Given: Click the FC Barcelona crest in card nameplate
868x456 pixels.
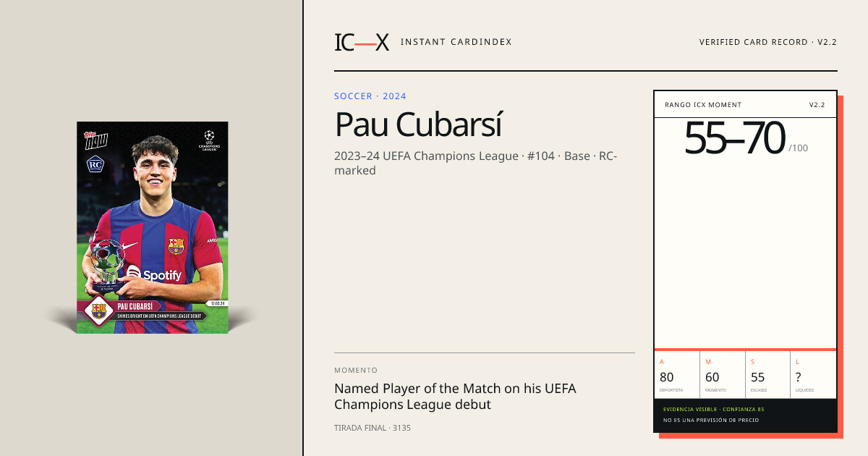Looking at the screenshot, I should pos(98,311).
